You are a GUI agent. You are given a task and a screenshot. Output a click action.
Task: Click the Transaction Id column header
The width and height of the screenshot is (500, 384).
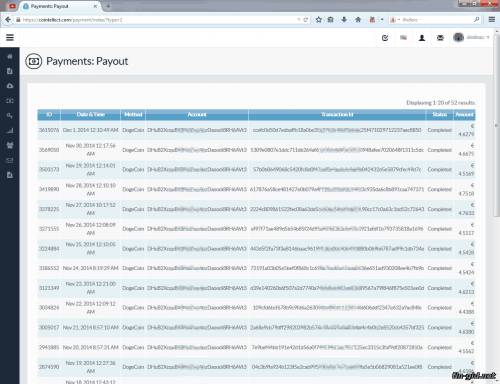[337, 115]
